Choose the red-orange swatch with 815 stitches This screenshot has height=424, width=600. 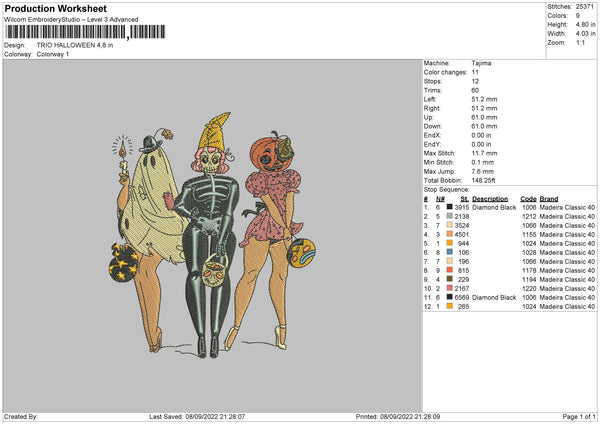[448, 270]
